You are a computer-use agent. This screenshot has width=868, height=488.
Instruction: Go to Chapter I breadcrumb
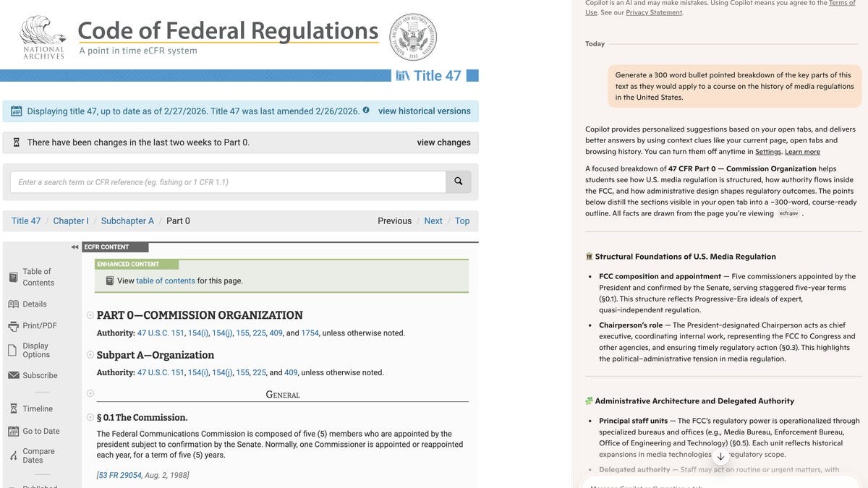click(71, 221)
